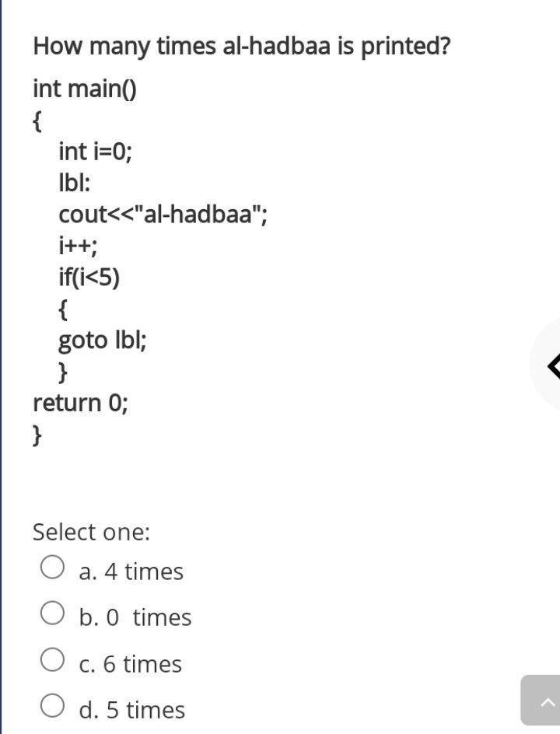Click the circle next to 4 times
Image resolution: width=560 pixels, height=734 pixels.
tap(53, 567)
